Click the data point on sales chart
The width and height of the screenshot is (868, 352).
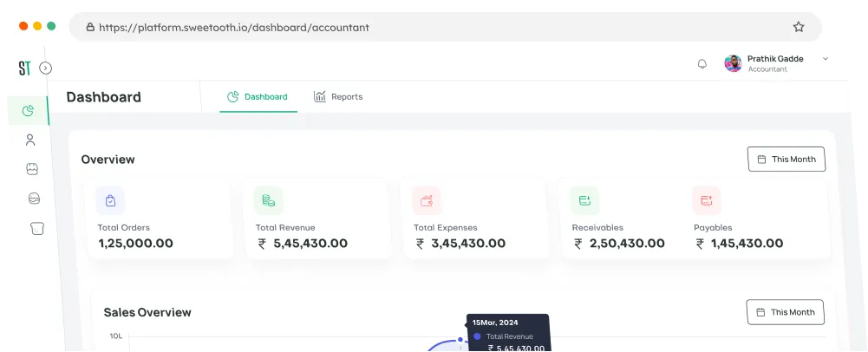tap(460, 340)
